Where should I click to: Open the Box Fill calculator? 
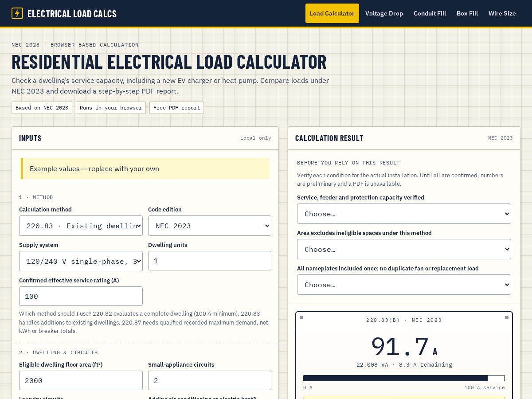pos(467,13)
